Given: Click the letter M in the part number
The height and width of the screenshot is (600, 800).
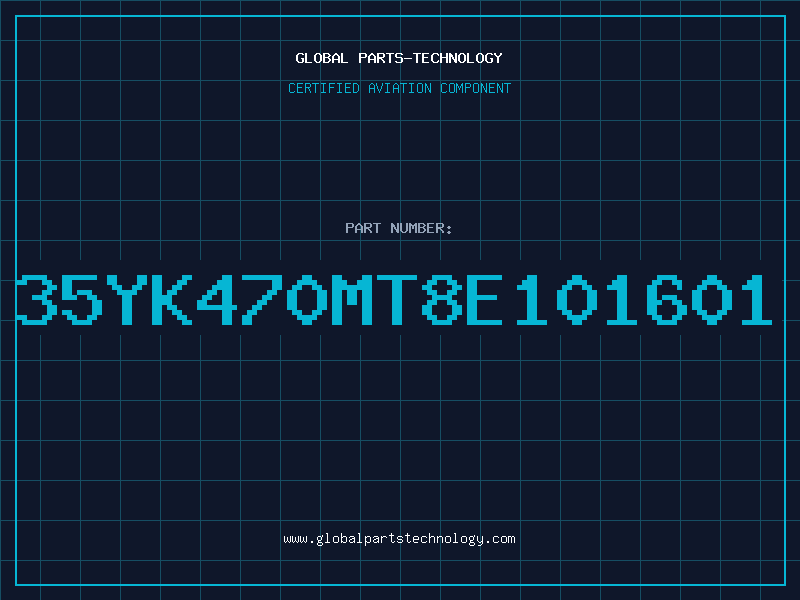Looking at the screenshot, I should click(x=353, y=299).
